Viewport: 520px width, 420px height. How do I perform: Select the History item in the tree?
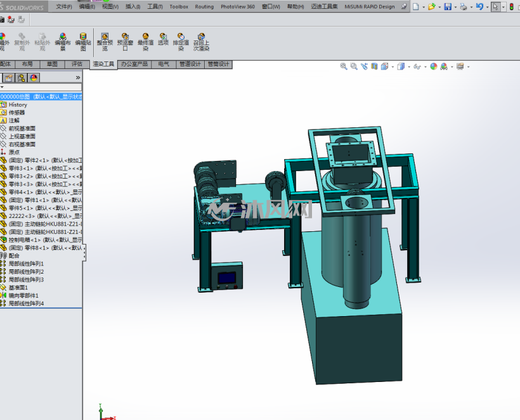(18, 105)
